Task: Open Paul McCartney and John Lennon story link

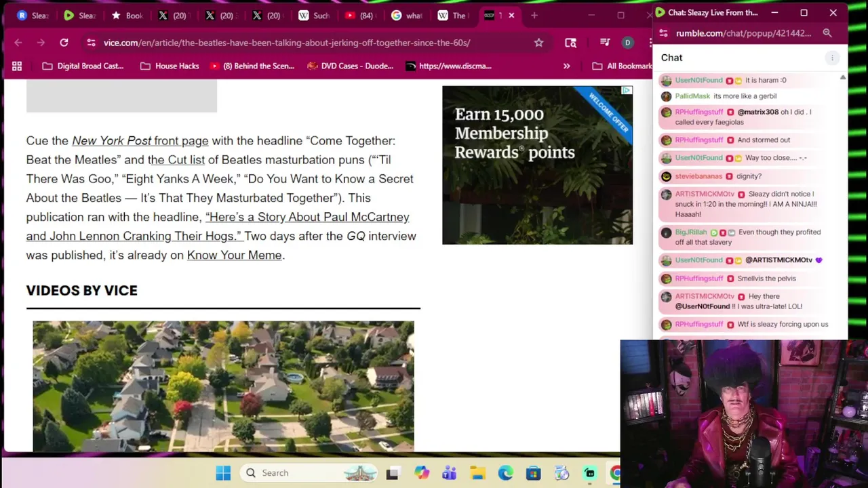Action: [x=218, y=226]
